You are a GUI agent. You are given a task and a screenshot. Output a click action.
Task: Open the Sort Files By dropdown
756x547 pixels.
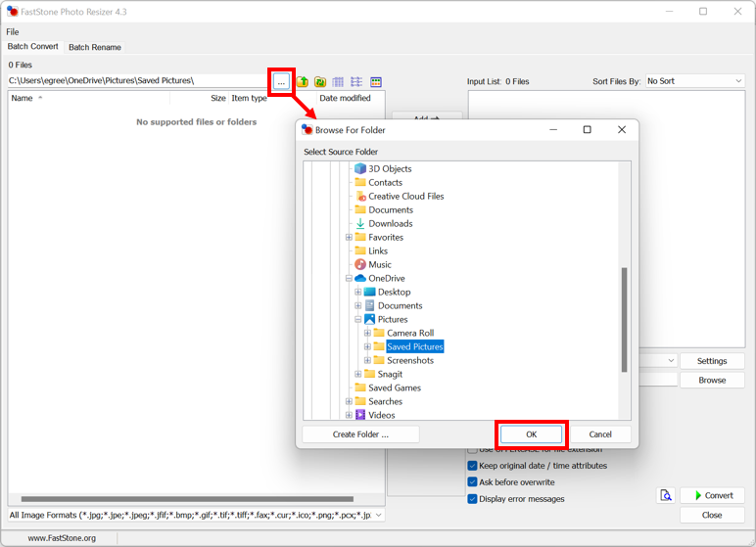pyautogui.click(x=695, y=81)
